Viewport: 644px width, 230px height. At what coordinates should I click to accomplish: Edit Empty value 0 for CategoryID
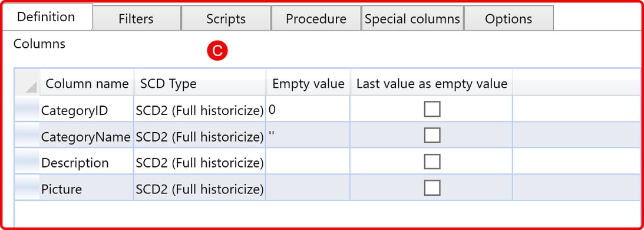pos(308,109)
